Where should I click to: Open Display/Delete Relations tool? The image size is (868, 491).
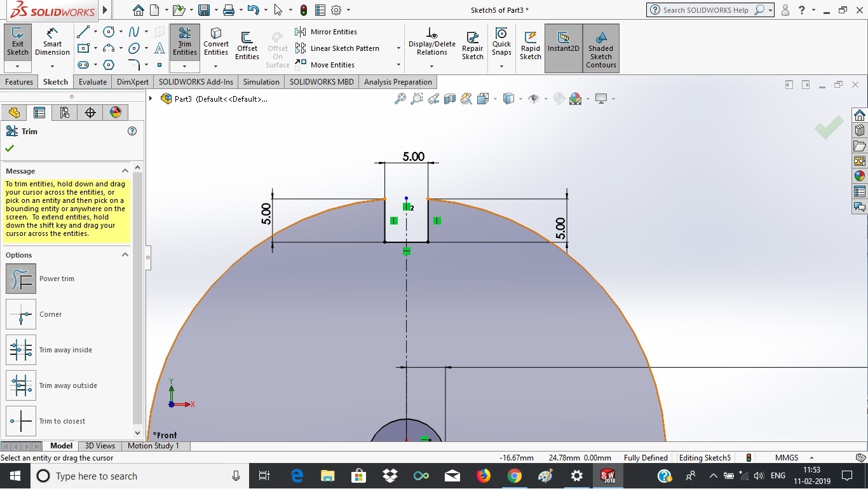click(x=431, y=42)
